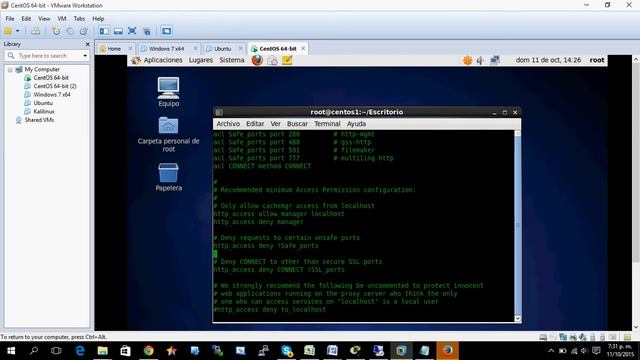The width and height of the screenshot is (640, 360).
Task: Click the terminal vertical scrollbar track
Action: 518,225
